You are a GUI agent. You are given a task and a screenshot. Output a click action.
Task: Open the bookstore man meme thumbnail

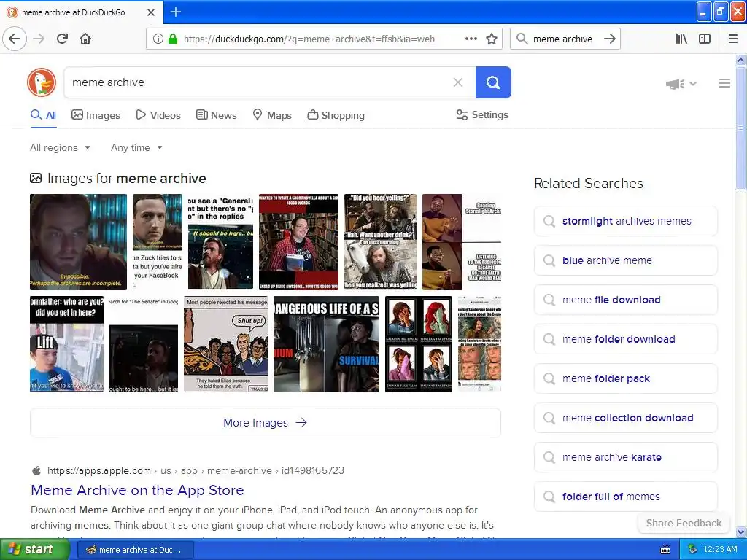(298, 242)
